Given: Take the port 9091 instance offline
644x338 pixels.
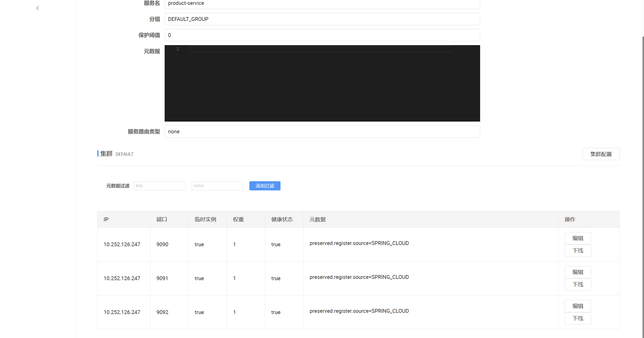Looking at the screenshot, I should click(x=577, y=284).
